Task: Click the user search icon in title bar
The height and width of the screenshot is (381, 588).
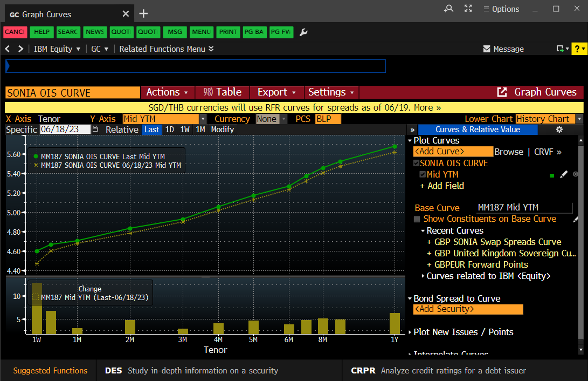Action: click(448, 9)
